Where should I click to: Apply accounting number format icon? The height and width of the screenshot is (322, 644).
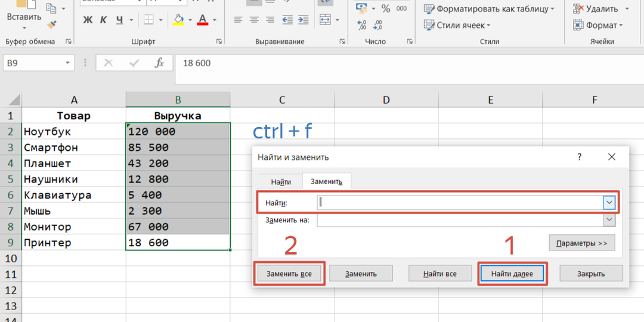(x=361, y=8)
